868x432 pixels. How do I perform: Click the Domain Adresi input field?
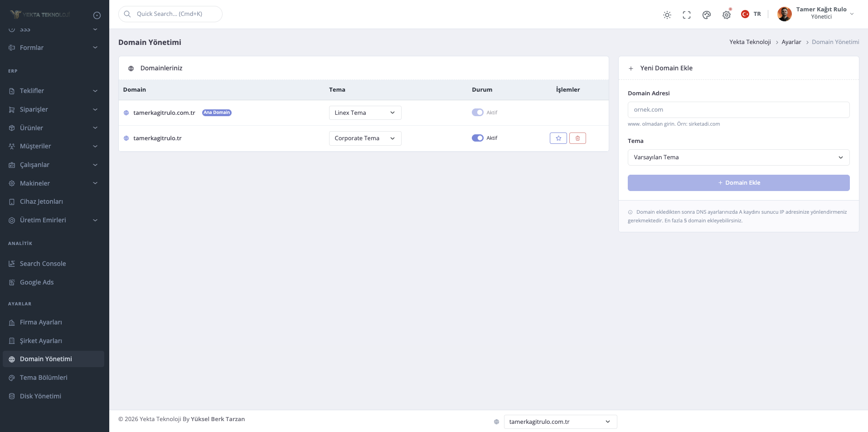pyautogui.click(x=738, y=110)
